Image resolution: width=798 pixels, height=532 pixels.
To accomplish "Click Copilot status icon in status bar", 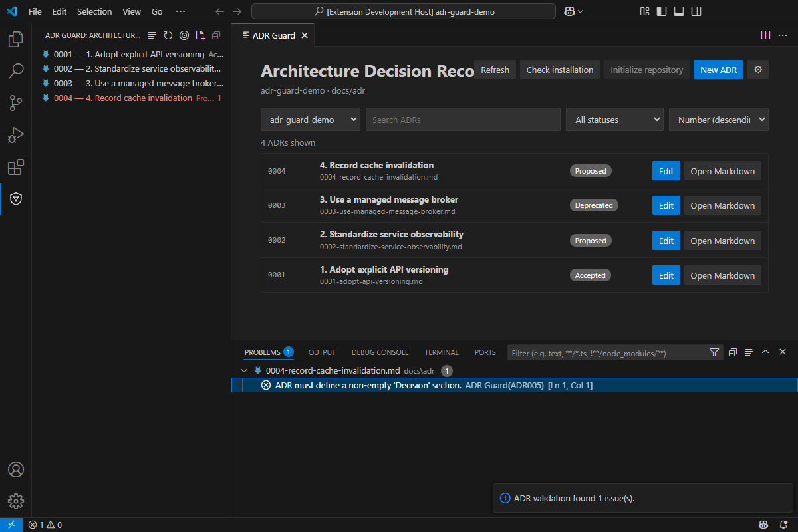I will click(x=765, y=525).
